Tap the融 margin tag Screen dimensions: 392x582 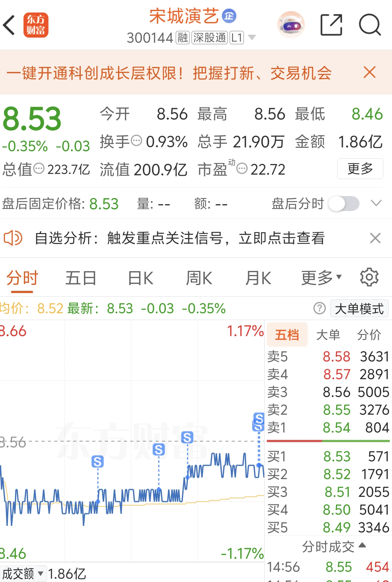183,38
